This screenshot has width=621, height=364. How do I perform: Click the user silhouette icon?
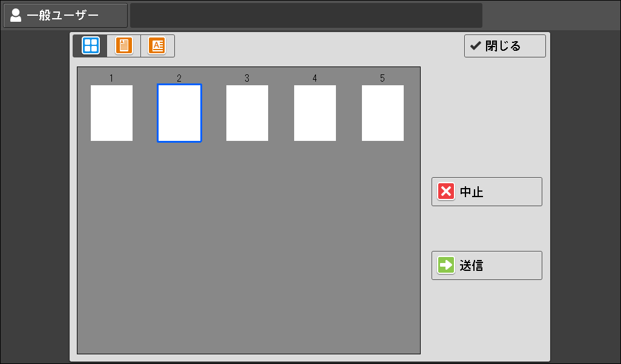point(16,15)
